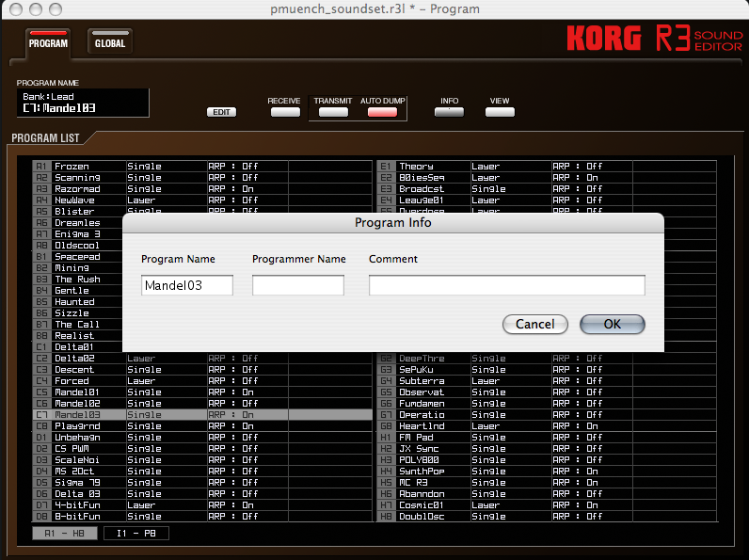Select program D1 Unbehagn

[x=202, y=438]
